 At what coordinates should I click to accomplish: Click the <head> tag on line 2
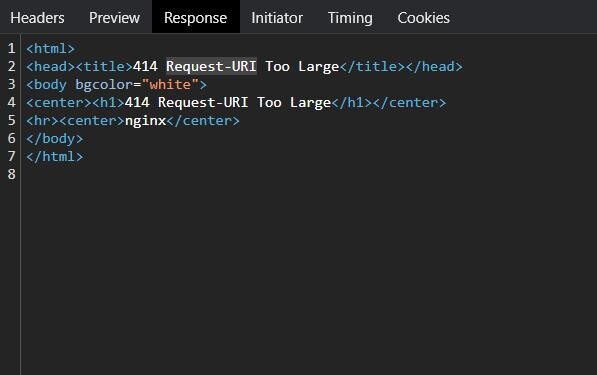pos(50,66)
